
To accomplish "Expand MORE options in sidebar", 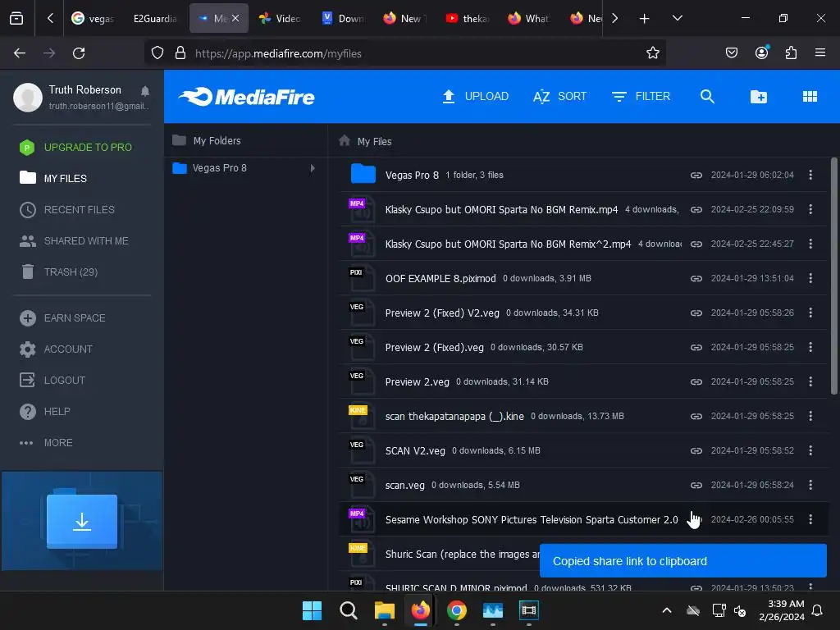I will coord(46,443).
